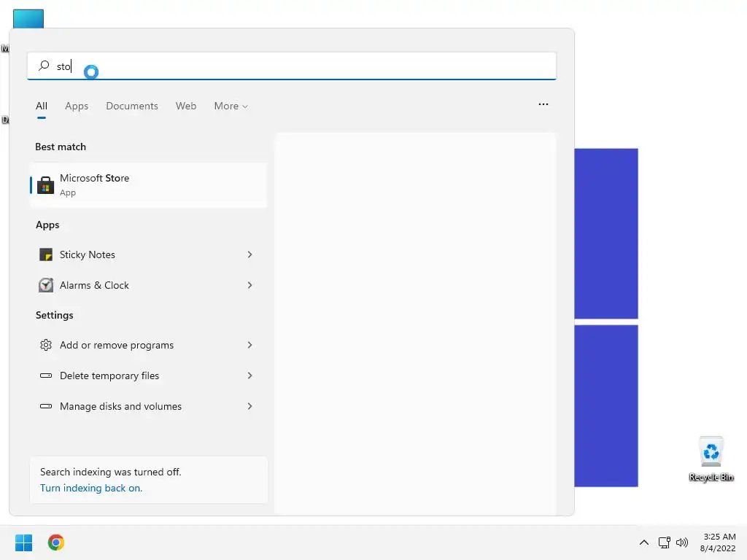Screen dimensions: 747x560
Task: Open the volume tray icon
Action: pos(682,542)
